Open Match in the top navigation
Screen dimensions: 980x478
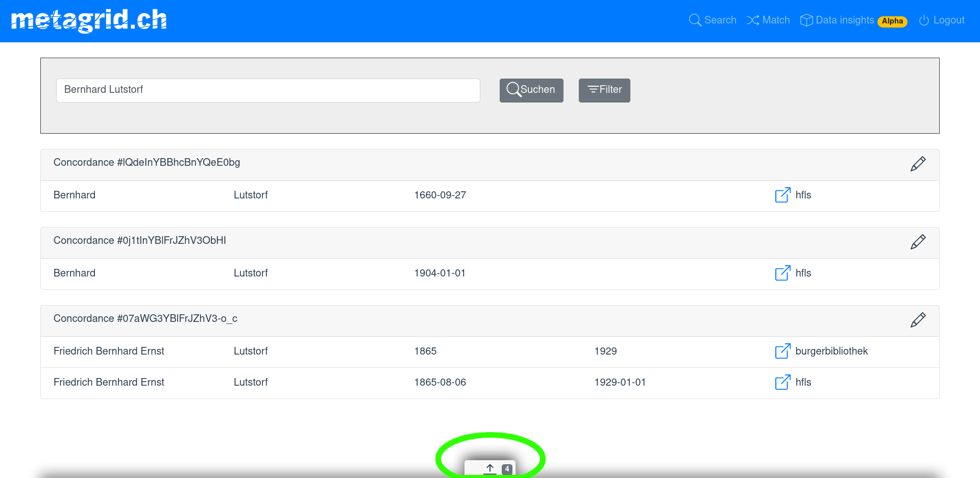click(x=768, y=20)
